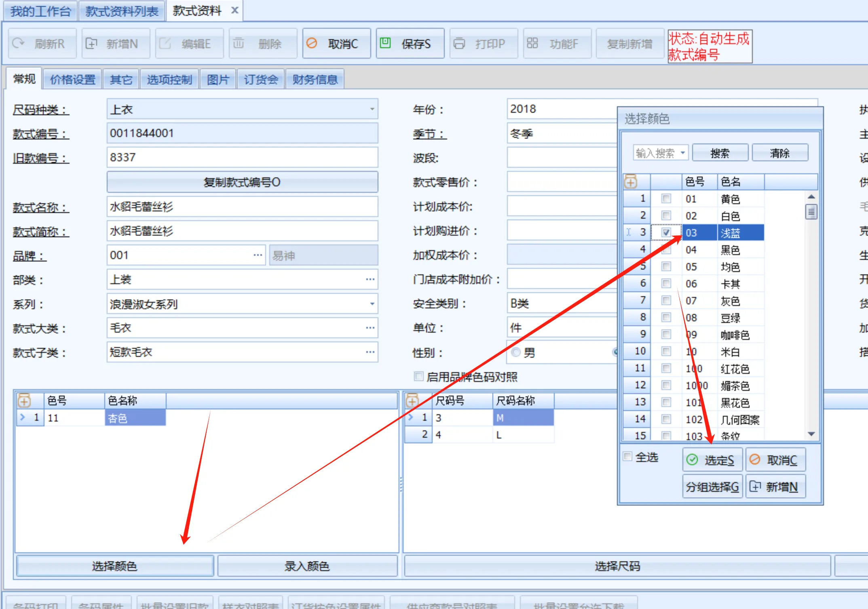Open the 尺码种类 size type dropdown
This screenshot has height=609, width=868.
tap(372, 109)
